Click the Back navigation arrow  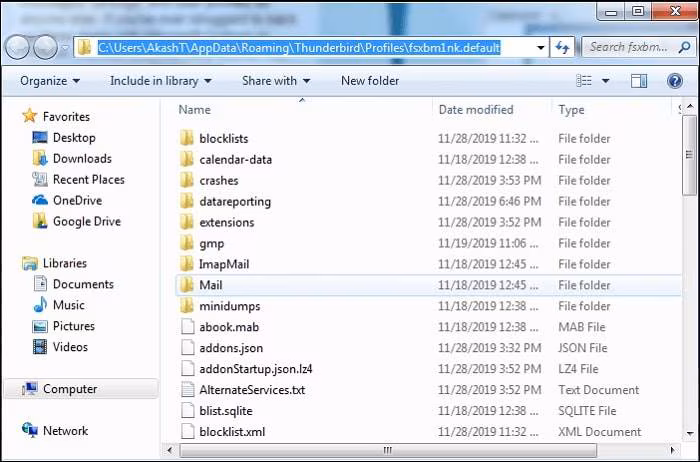18,47
